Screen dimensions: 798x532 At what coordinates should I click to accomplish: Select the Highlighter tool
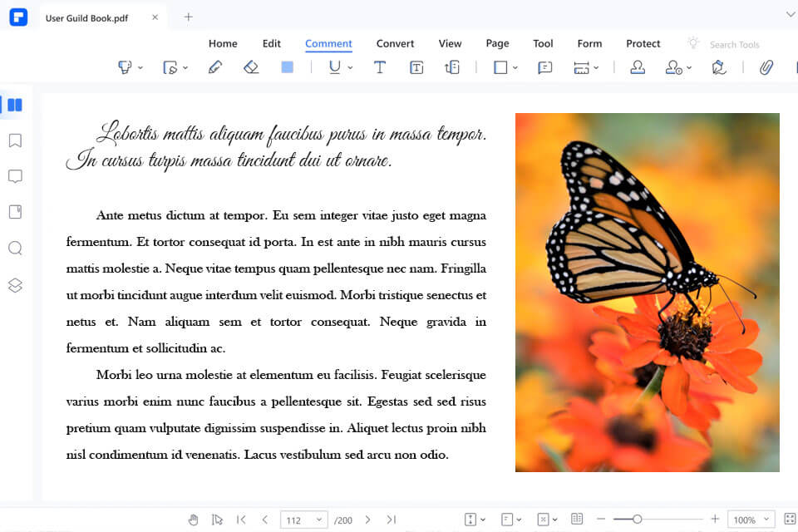(125, 67)
